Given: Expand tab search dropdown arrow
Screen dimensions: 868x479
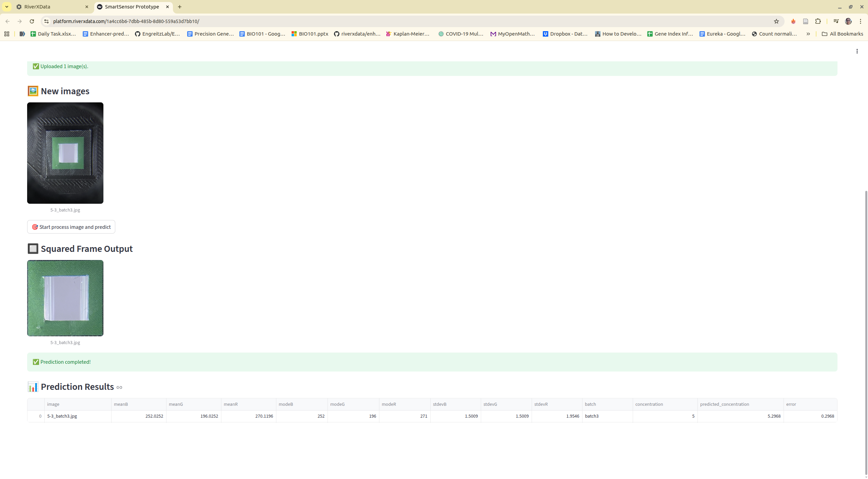Looking at the screenshot, I should pos(7,7).
